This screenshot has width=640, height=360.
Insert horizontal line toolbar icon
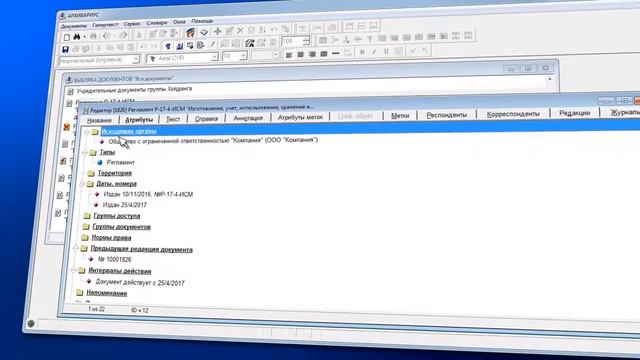pos(336,53)
